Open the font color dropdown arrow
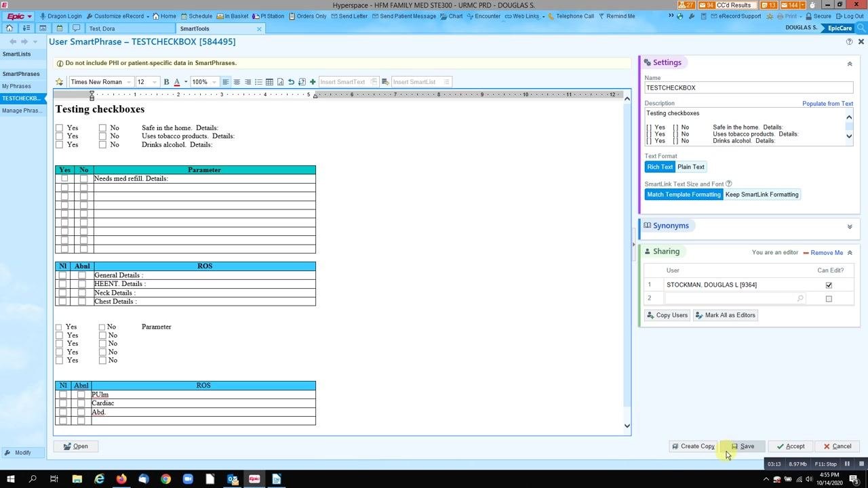The width and height of the screenshot is (868, 488). [x=186, y=82]
